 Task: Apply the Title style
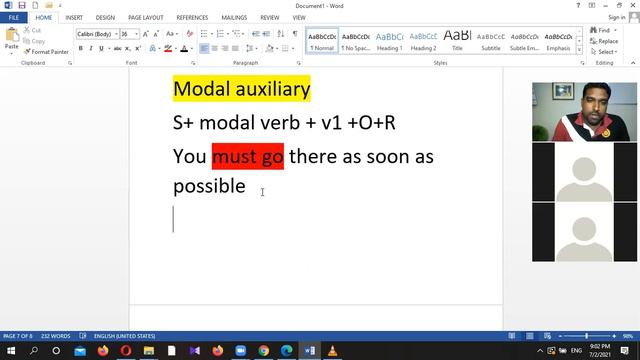pyautogui.click(x=457, y=41)
